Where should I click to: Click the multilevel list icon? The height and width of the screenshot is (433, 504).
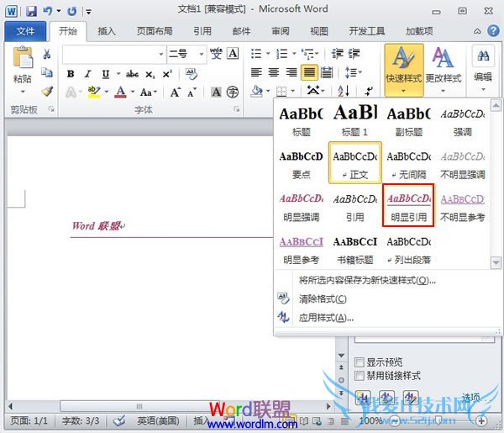point(308,54)
